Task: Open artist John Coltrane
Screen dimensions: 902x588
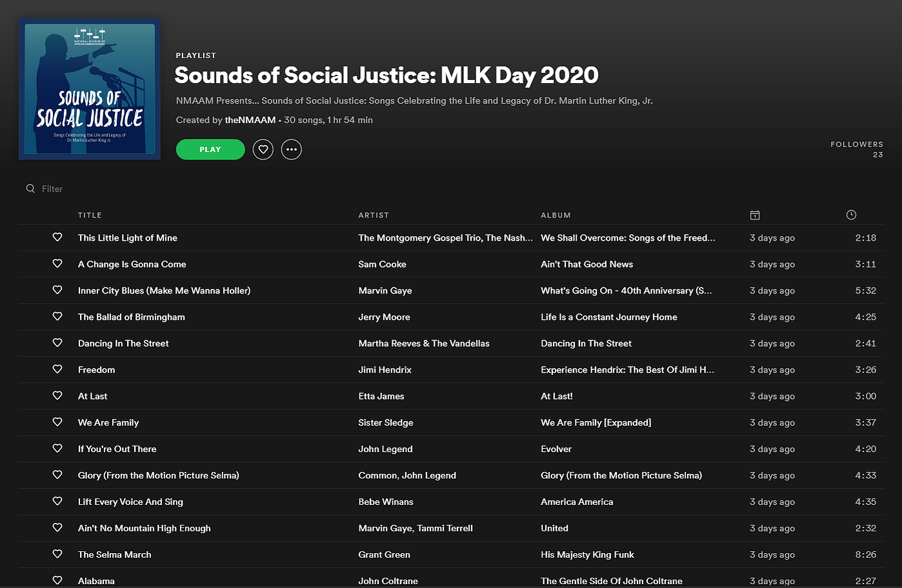Action: click(x=388, y=581)
